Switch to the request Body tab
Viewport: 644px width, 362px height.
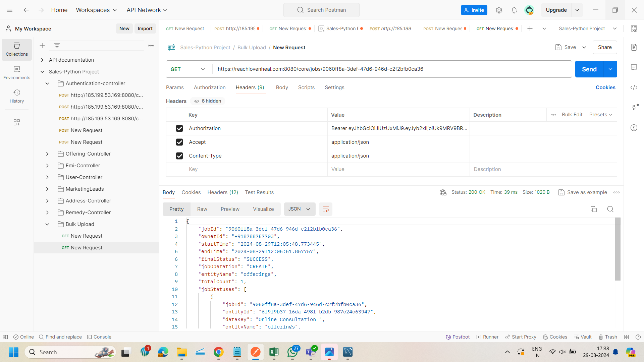282,87
